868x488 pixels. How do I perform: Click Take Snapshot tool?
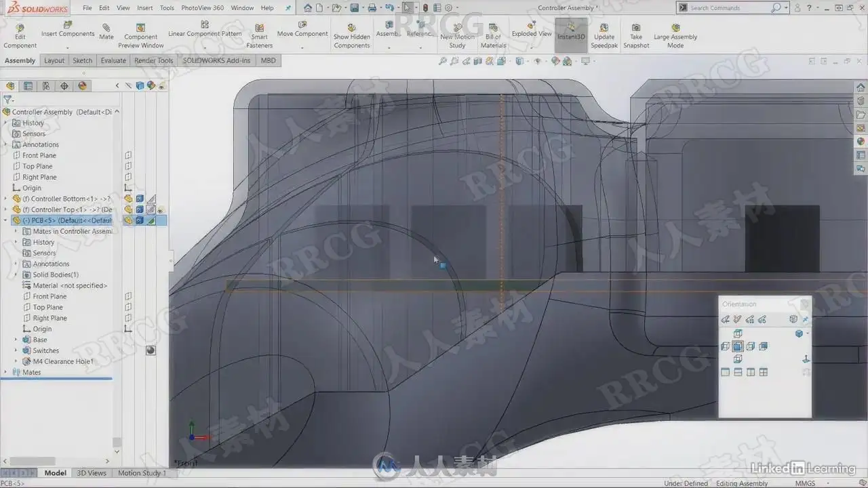(x=636, y=37)
